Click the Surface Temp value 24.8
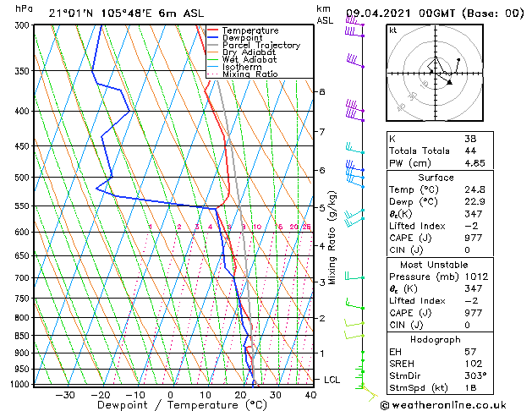The image size is (532, 411). point(474,189)
